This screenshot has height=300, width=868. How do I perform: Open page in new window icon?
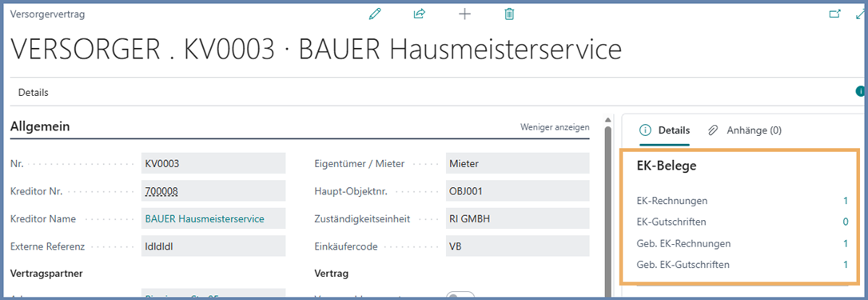[x=834, y=14]
